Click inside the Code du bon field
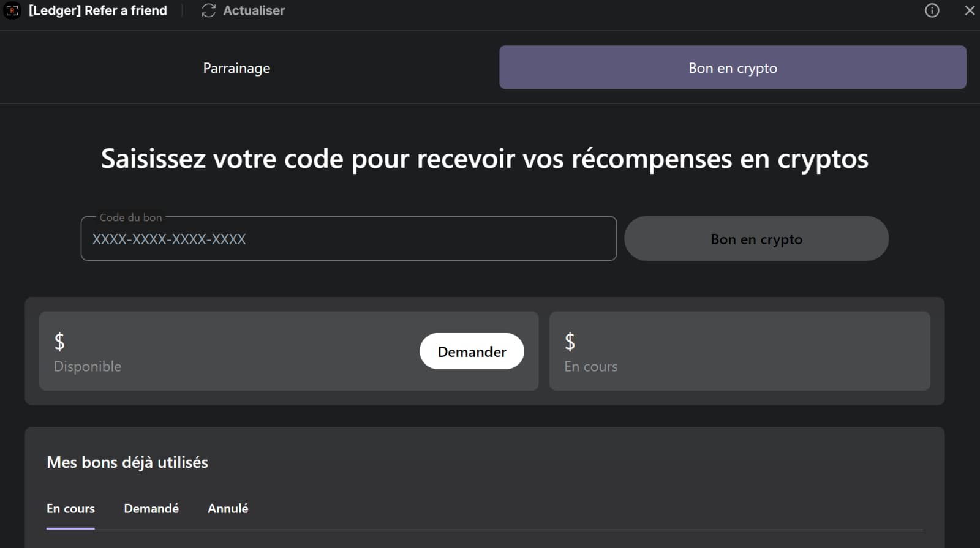This screenshot has width=980, height=548. (349, 239)
